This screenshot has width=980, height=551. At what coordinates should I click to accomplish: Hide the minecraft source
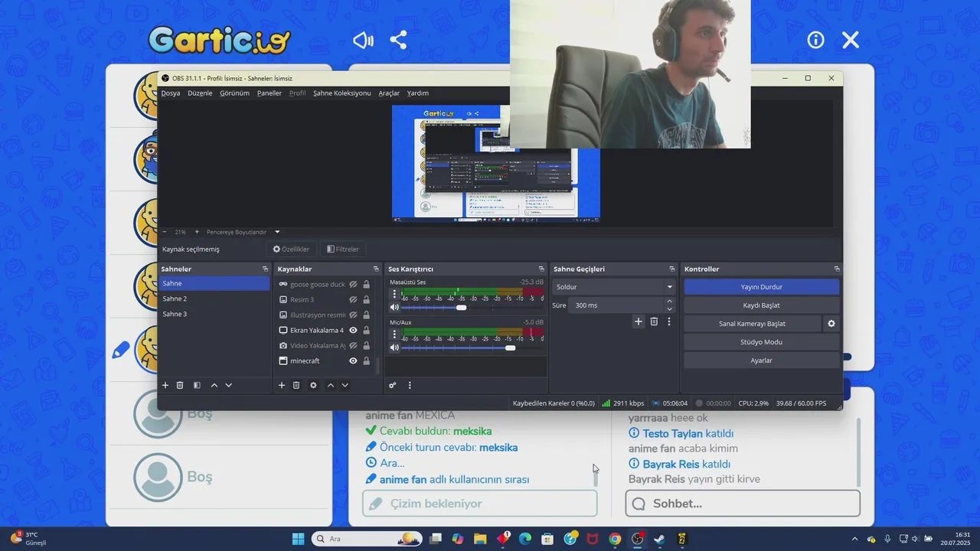tap(354, 361)
